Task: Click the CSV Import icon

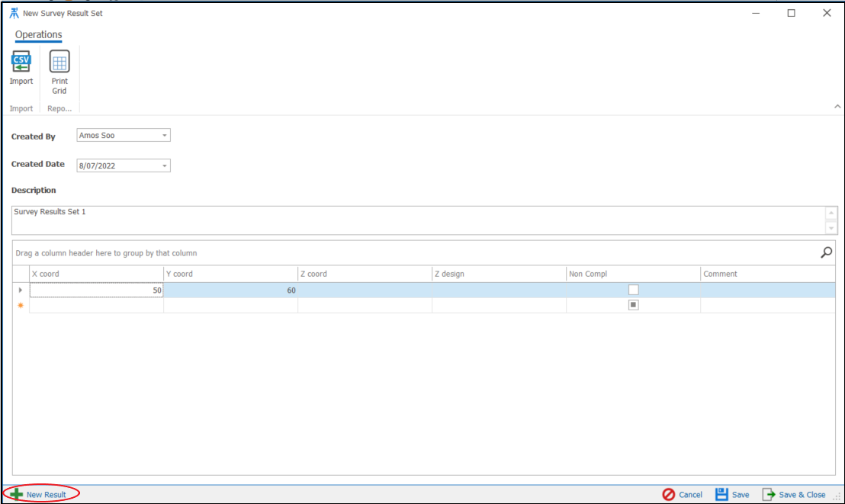Action: tap(21, 62)
